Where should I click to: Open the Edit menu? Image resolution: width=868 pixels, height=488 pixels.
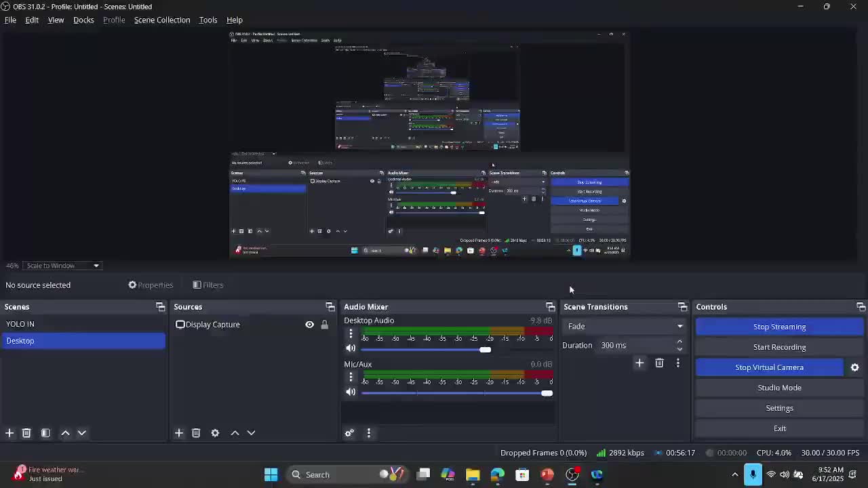point(32,20)
